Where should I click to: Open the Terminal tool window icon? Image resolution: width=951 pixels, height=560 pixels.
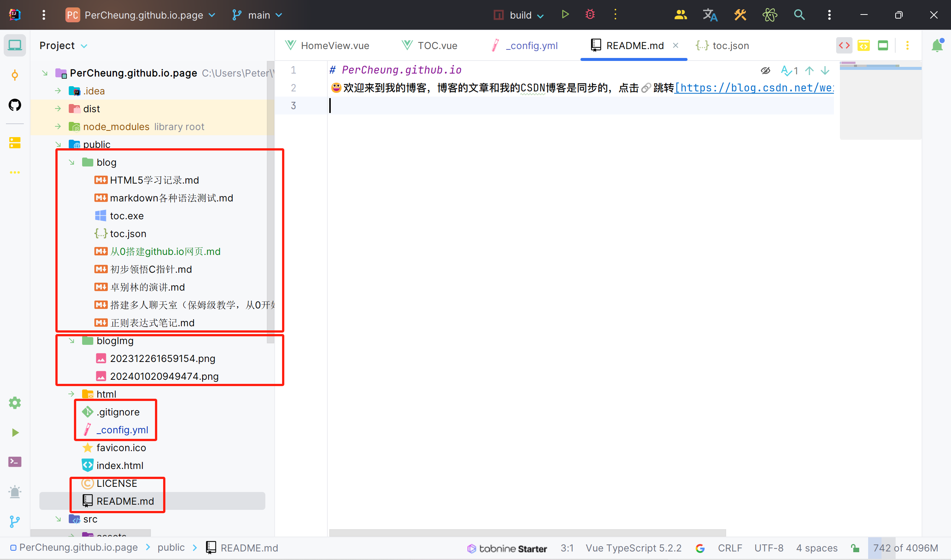(x=15, y=462)
